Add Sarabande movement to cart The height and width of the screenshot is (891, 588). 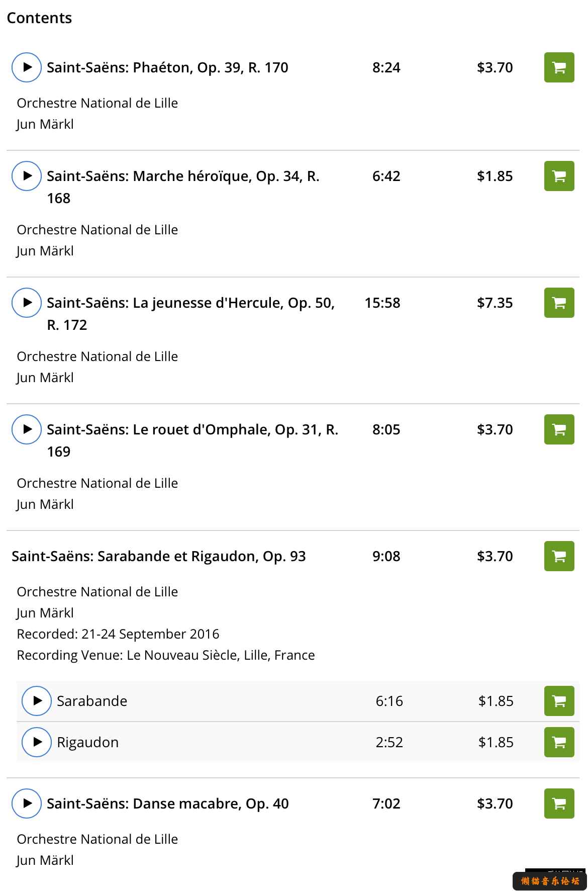click(559, 701)
